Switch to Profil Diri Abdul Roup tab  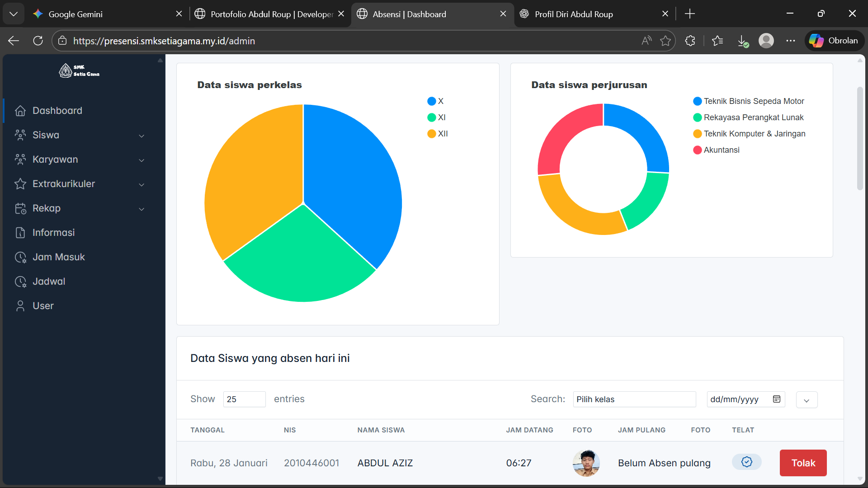click(x=573, y=14)
